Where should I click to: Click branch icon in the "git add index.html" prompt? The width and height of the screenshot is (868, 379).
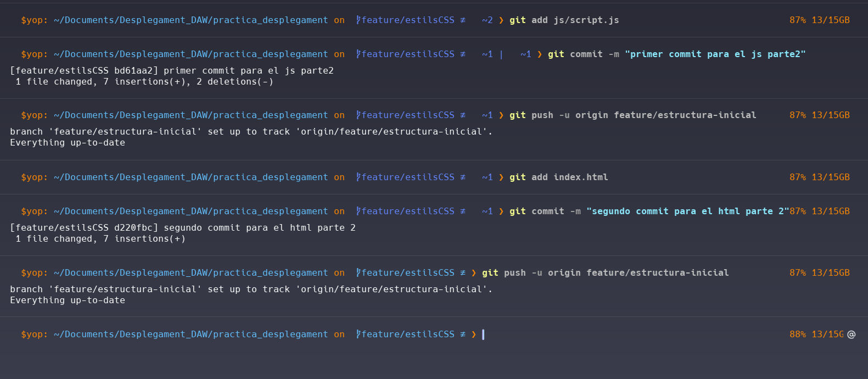(358, 177)
